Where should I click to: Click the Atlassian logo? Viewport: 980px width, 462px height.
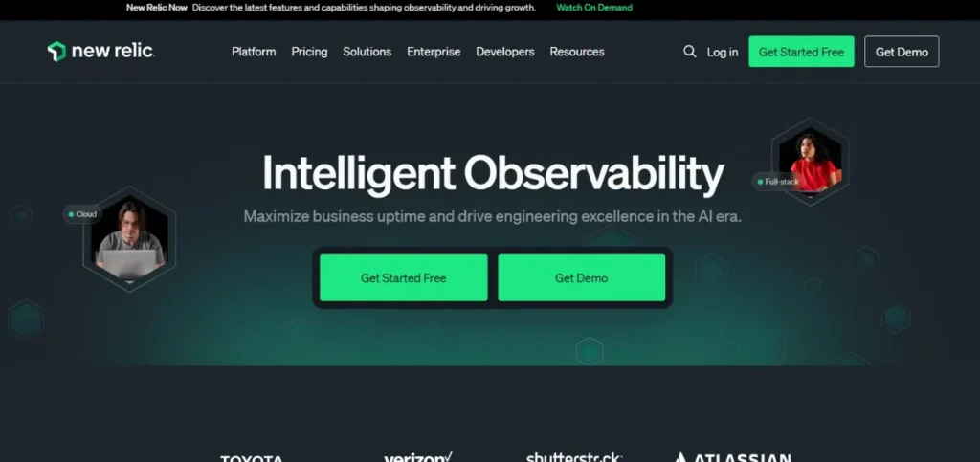coord(732,457)
